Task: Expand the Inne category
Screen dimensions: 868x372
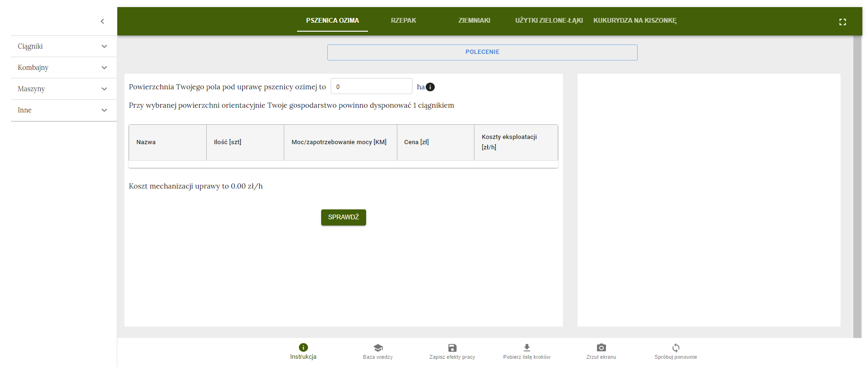Action: coord(64,110)
